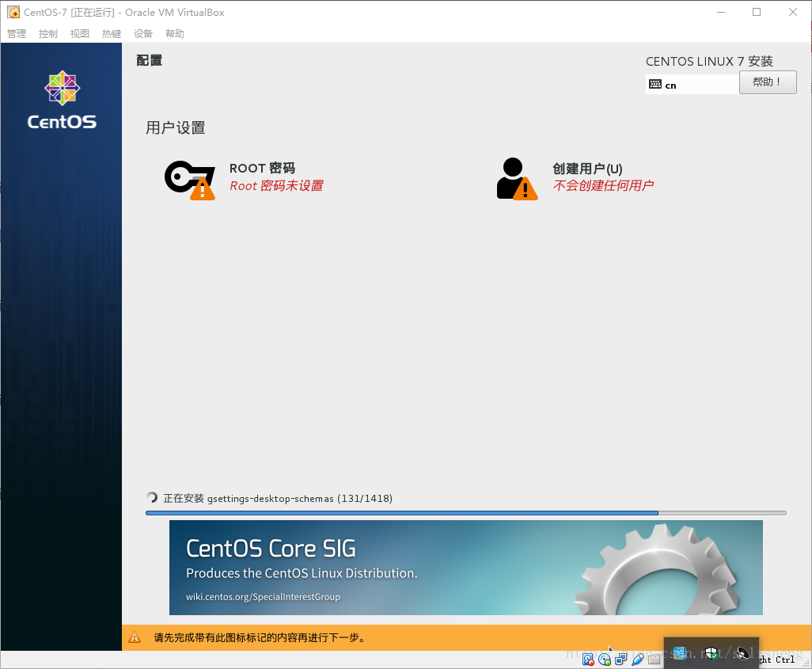Click the 配置 page title

click(x=149, y=61)
